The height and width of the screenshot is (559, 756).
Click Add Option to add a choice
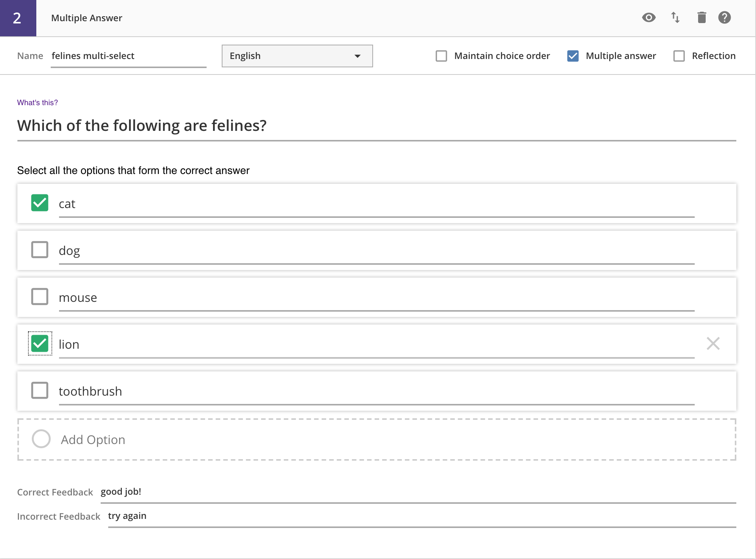[93, 439]
